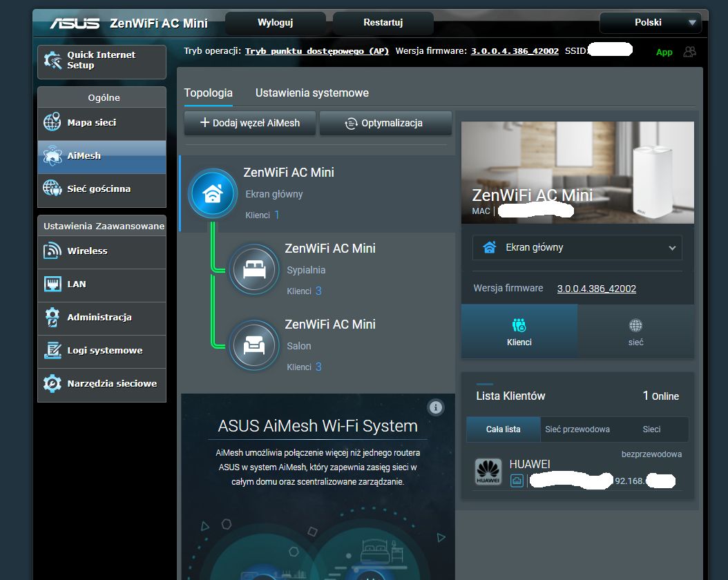The width and height of the screenshot is (728, 580).
Task: Open the firmware version link in header
Action: 515,51
